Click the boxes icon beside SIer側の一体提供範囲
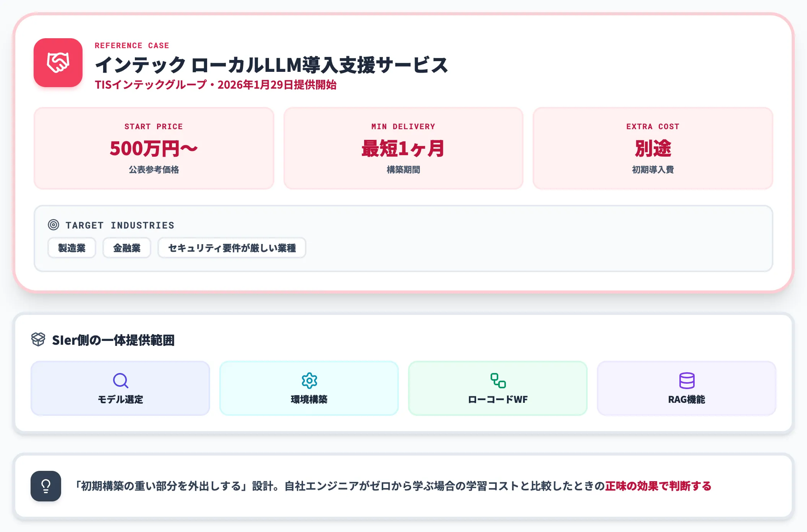The width and height of the screenshot is (807, 532). [38, 339]
